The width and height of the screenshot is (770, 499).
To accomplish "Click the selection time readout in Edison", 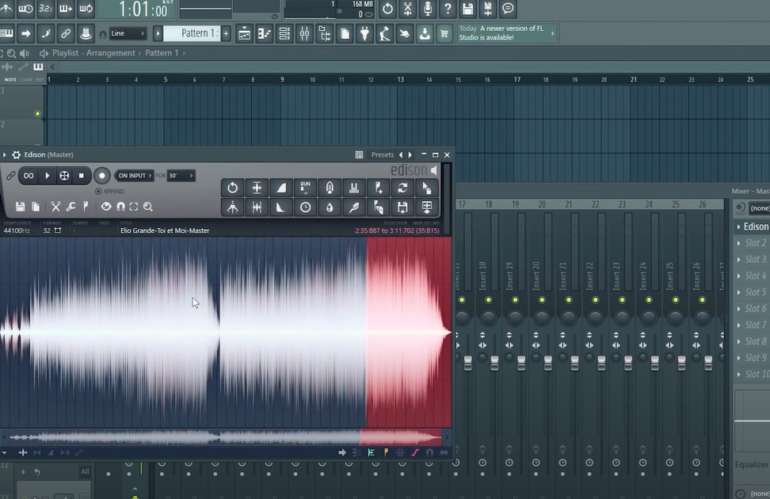I will click(397, 230).
